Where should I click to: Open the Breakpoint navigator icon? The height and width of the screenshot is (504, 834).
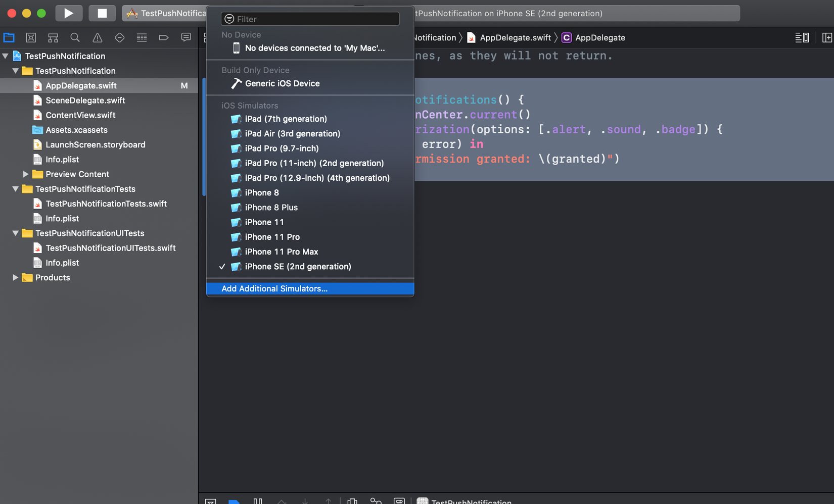163,37
